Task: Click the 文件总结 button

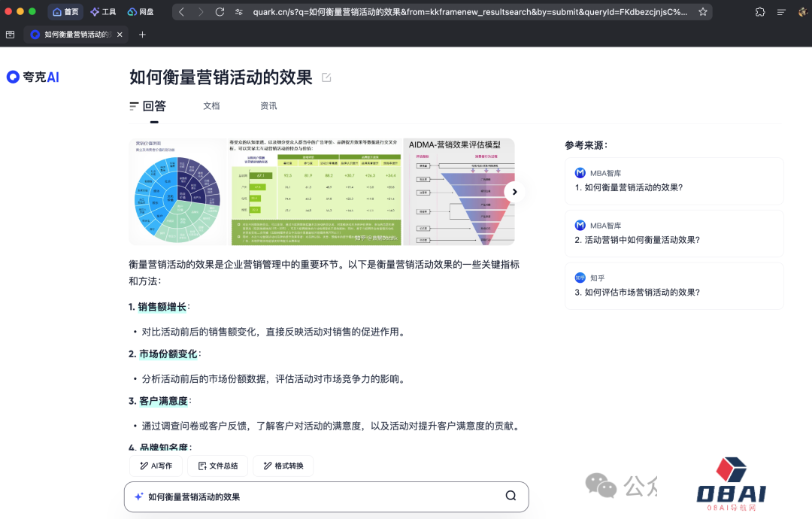Action: click(x=217, y=466)
